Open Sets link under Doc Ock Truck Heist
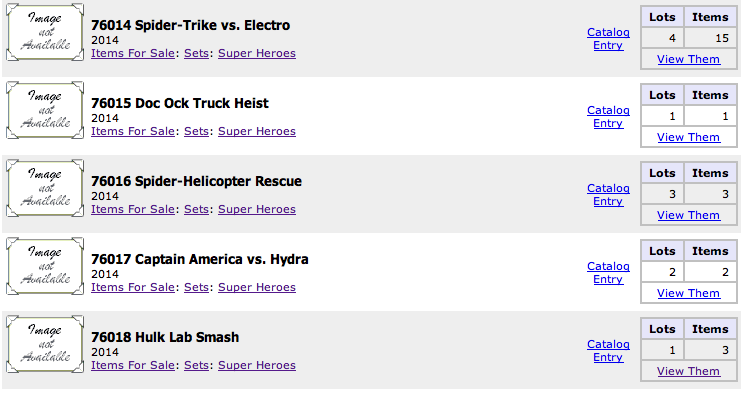The width and height of the screenshot is (747, 394). pyautogui.click(x=196, y=131)
